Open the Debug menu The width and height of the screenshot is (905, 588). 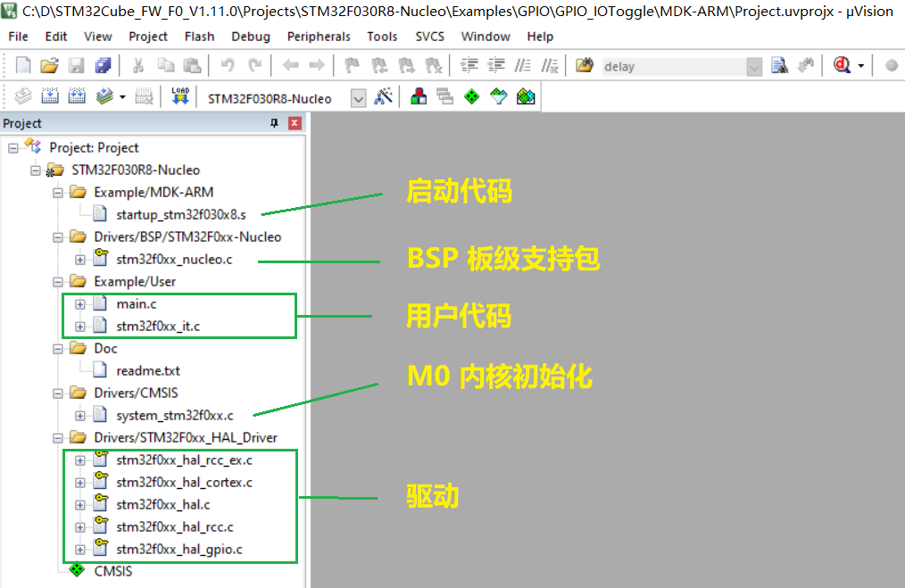click(251, 37)
